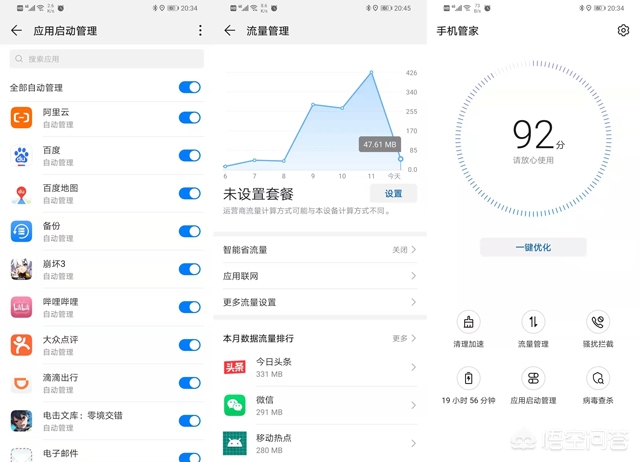Image resolution: width=640 pixels, height=462 pixels.
Task: Open the 清理加速 cleanup icon
Action: (x=468, y=323)
